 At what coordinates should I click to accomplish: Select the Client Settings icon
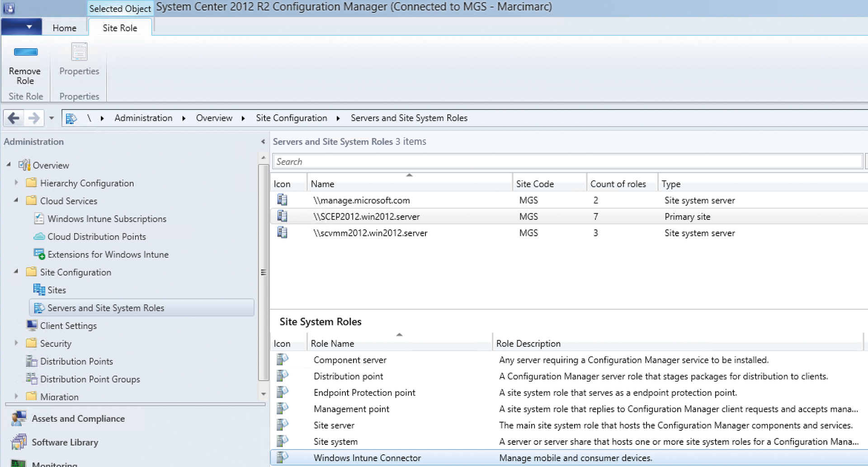tap(32, 325)
